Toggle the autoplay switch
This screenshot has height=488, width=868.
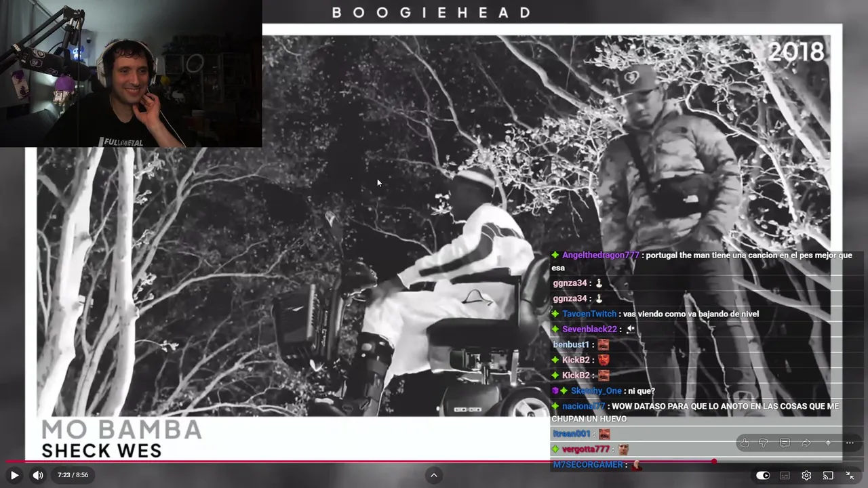coord(763,476)
